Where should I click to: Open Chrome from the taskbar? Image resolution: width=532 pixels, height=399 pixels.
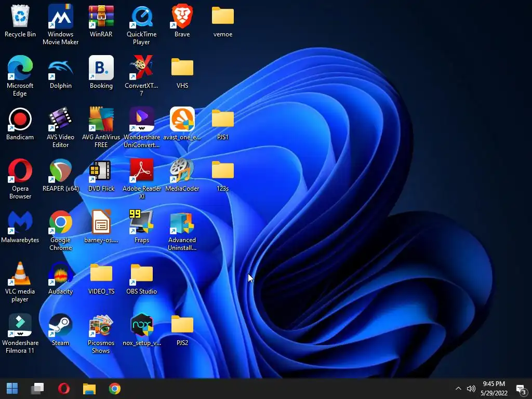115,389
